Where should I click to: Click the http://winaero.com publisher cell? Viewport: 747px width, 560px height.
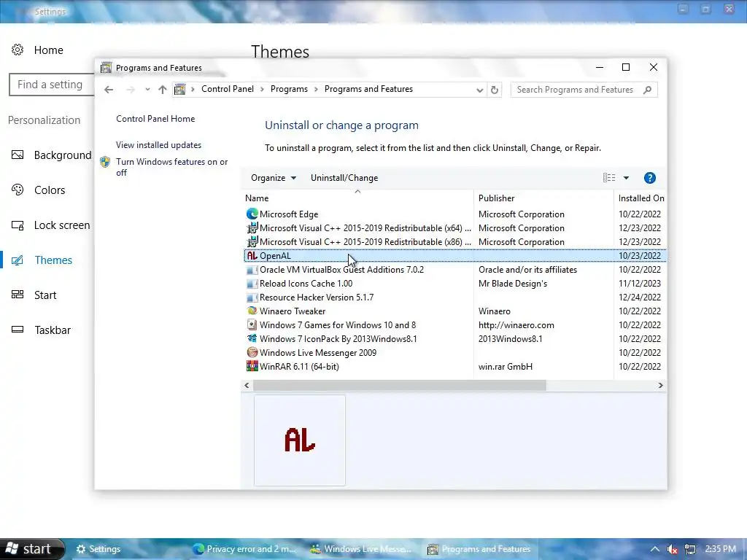516,324
